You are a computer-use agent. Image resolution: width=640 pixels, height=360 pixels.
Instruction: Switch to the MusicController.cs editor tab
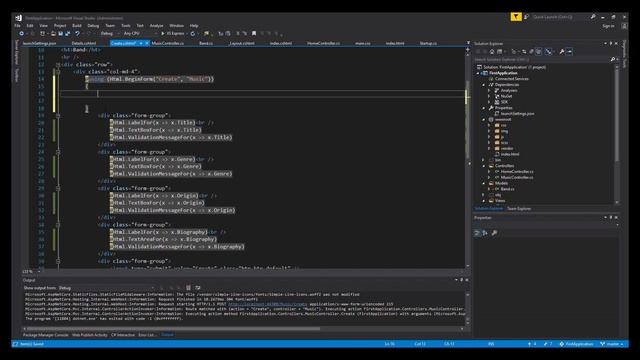coord(168,43)
